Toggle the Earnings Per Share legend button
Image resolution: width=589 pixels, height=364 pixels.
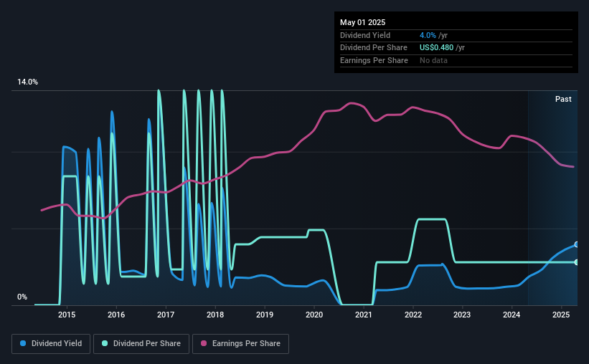point(241,344)
